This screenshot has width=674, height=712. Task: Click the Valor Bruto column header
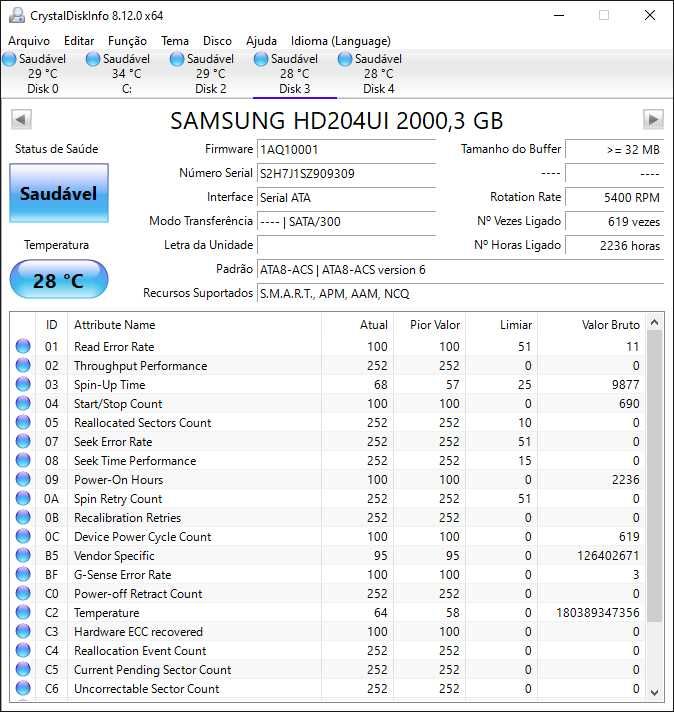(x=590, y=325)
